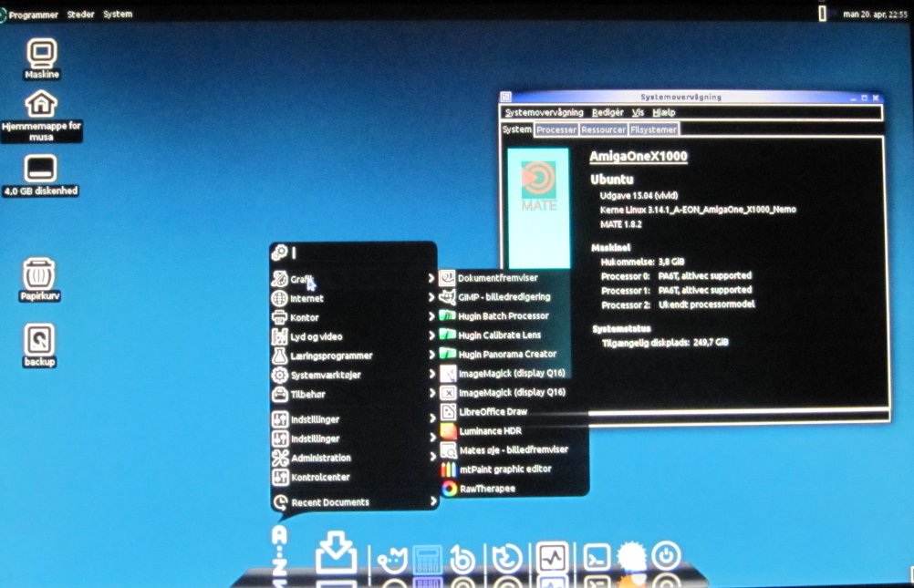Screen dimensions: 914x588
Task: Open the Steder menu in top panel
Action: tap(80, 15)
